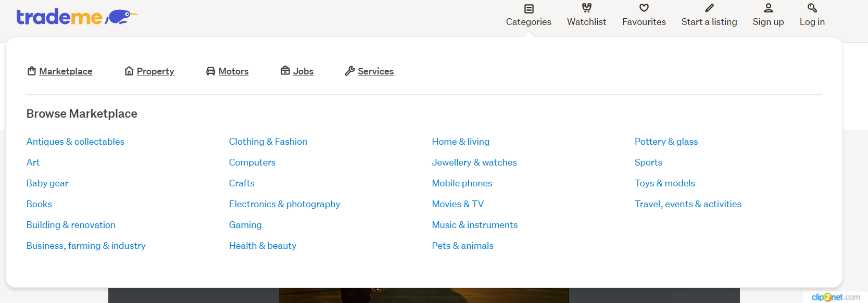Click the Sign up person icon
The height and width of the screenshot is (303, 868).
click(x=769, y=8)
